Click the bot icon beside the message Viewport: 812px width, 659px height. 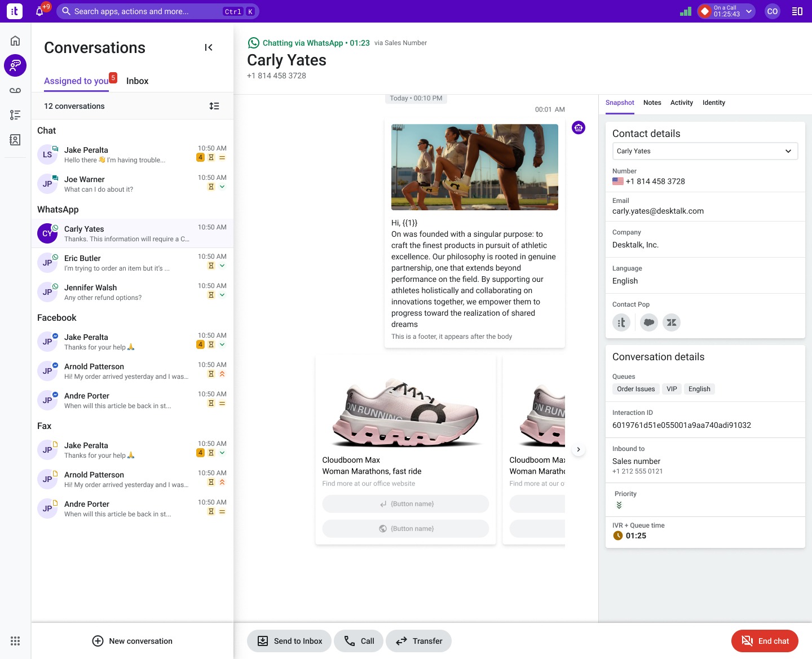point(579,128)
